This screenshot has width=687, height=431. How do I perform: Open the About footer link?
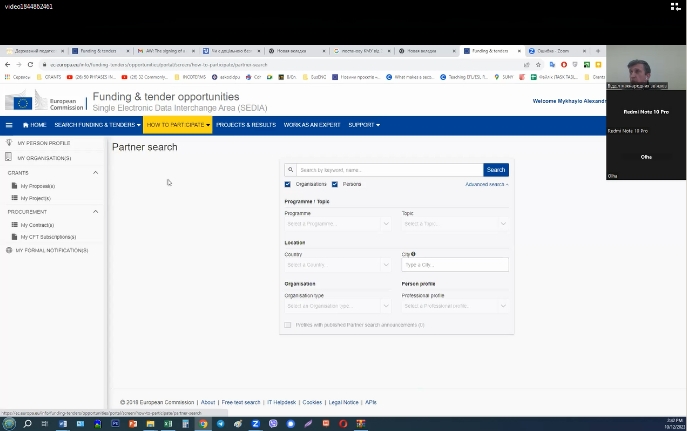click(x=208, y=402)
